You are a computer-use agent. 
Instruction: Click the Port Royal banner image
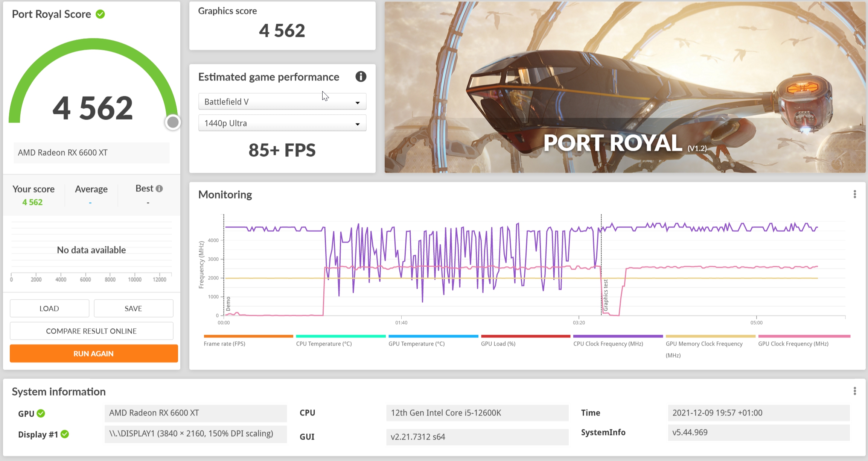625,87
